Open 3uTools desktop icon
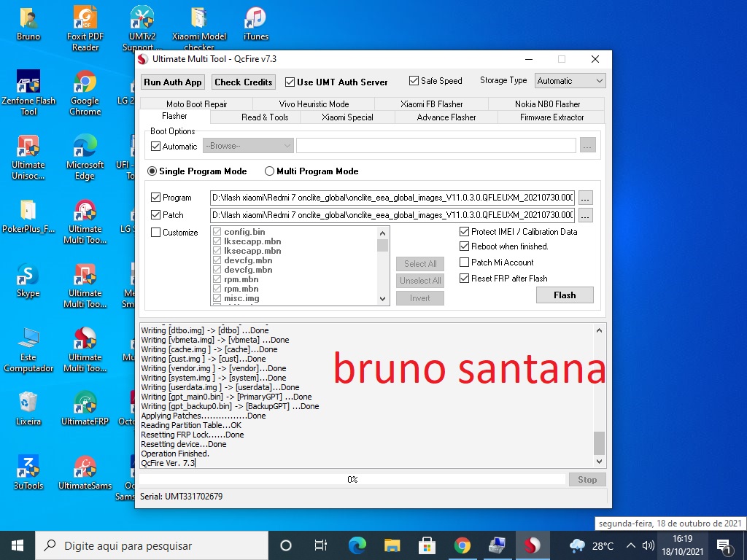The image size is (747, 560). [28, 472]
